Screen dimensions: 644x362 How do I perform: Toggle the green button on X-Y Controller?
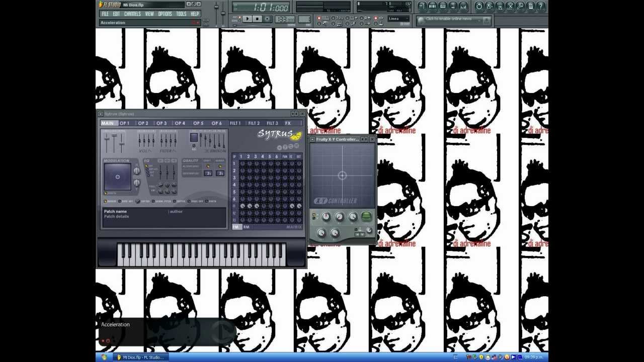pyautogui.click(x=366, y=217)
